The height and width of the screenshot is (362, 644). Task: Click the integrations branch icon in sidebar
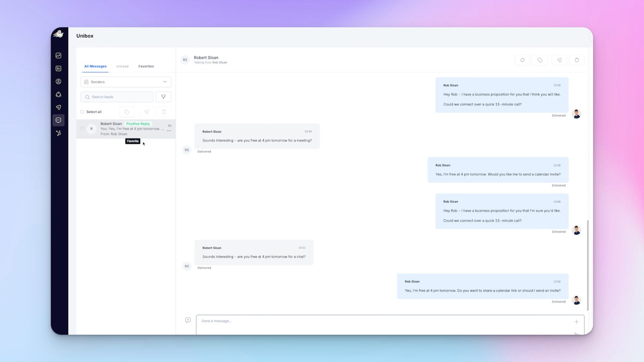pos(58,133)
